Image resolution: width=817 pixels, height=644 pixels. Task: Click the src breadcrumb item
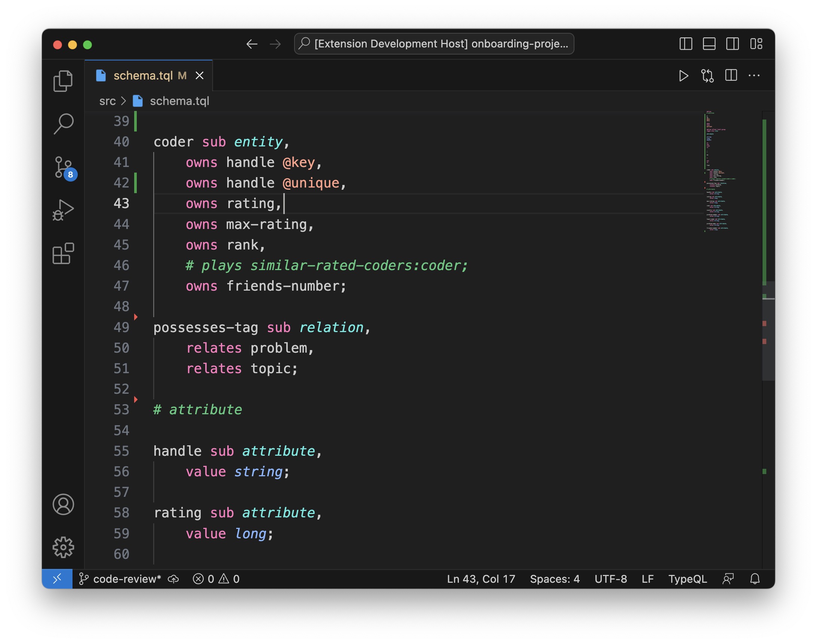pos(107,101)
